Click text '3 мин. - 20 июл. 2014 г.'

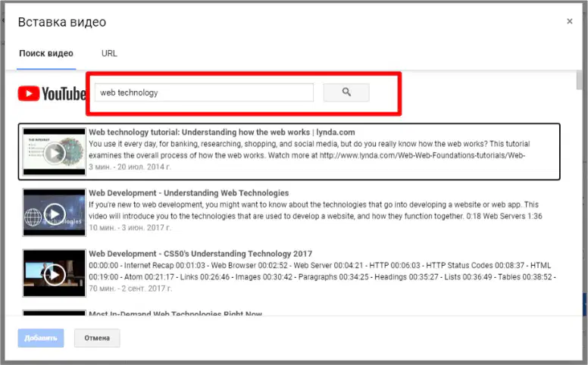coord(130,167)
